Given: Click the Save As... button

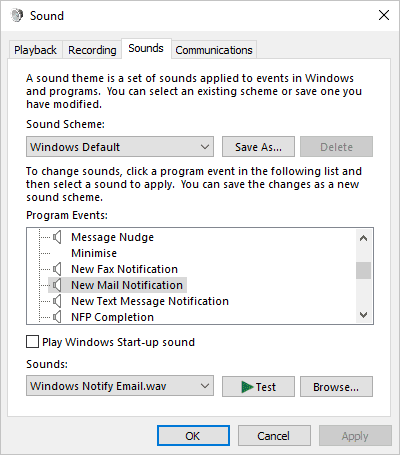Looking at the screenshot, I should coord(258,147).
